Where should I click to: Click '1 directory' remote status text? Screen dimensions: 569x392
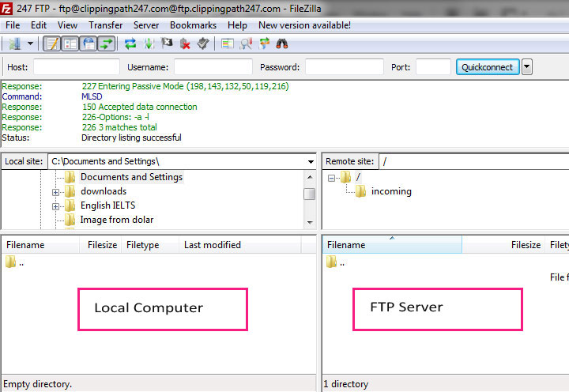pyautogui.click(x=346, y=384)
